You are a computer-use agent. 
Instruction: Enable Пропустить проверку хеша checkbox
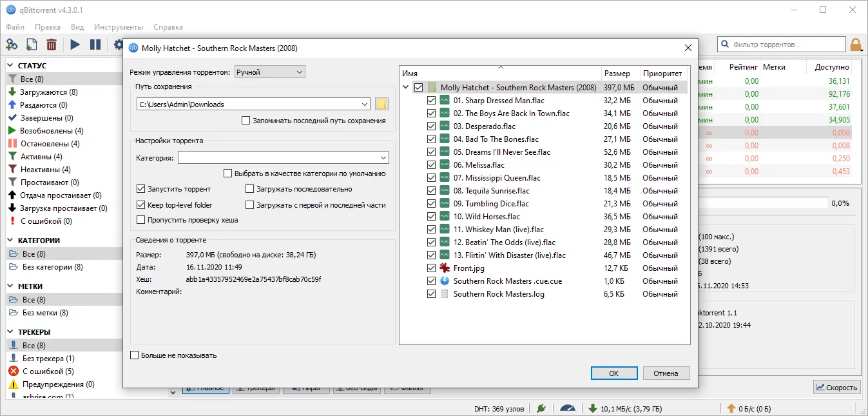(141, 220)
